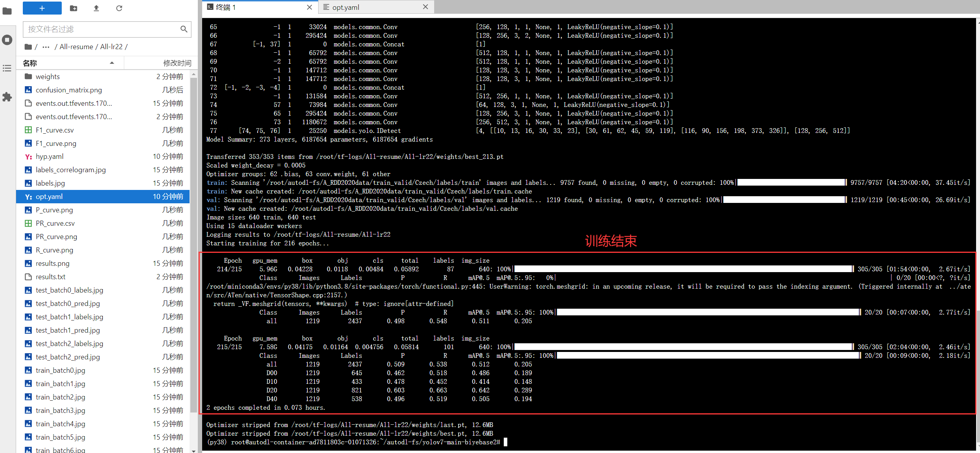Click the blue new launcher plus button
Screen dimensions: 980x453
pyautogui.click(x=42, y=8)
